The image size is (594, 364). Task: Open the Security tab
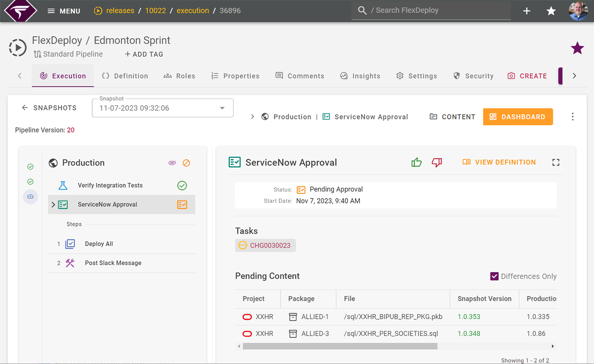pyautogui.click(x=473, y=76)
